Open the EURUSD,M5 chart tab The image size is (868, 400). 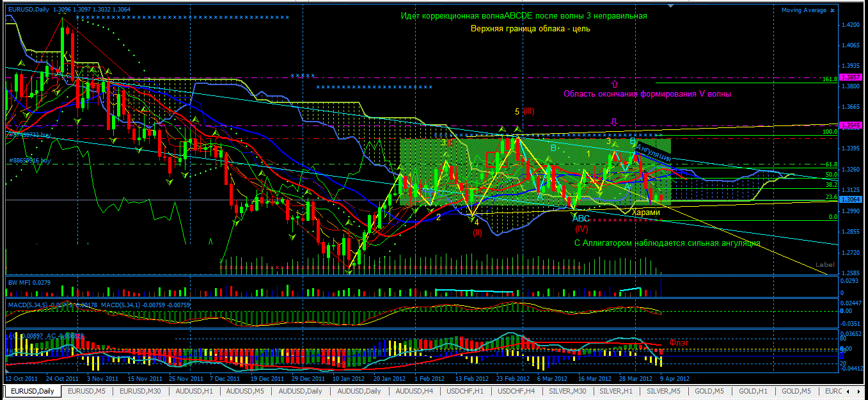[88, 391]
